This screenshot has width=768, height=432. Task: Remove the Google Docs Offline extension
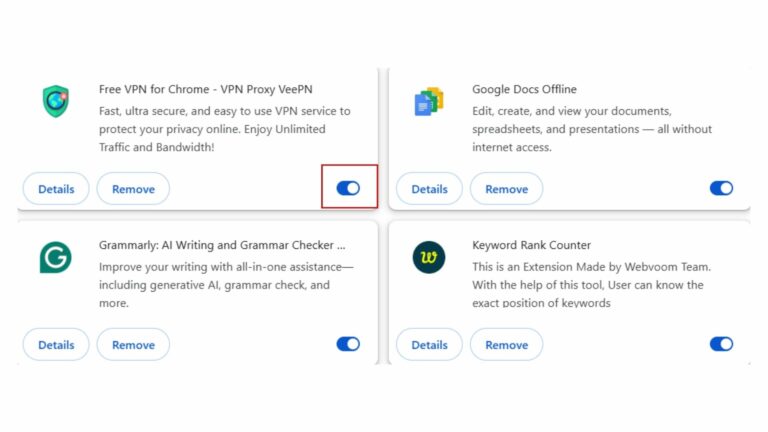[x=506, y=189]
